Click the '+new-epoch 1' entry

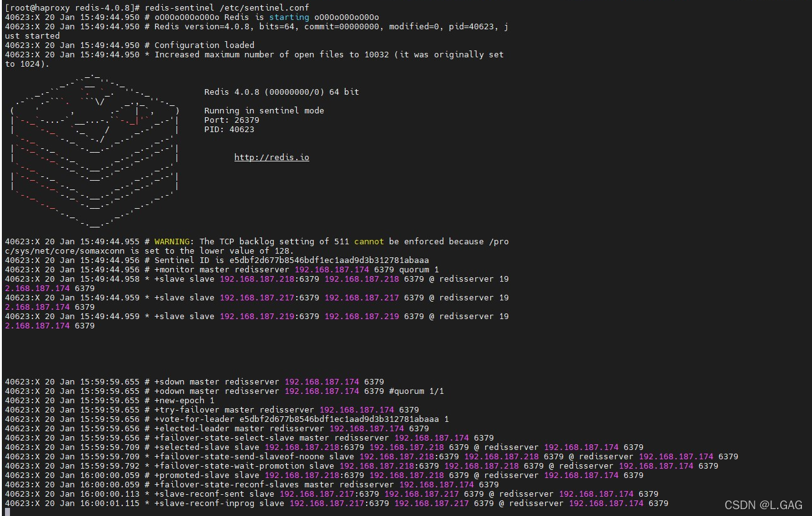coord(109,400)
